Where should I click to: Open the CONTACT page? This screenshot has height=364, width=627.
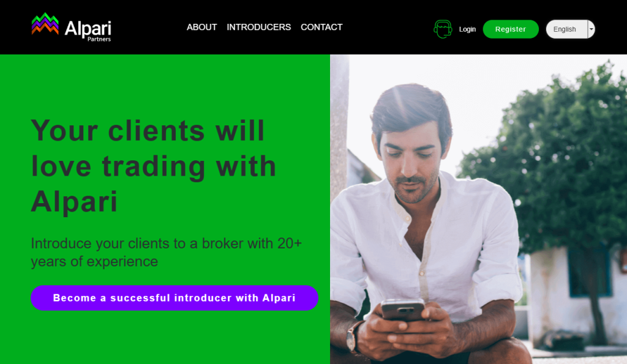click(x=321, y=27)
